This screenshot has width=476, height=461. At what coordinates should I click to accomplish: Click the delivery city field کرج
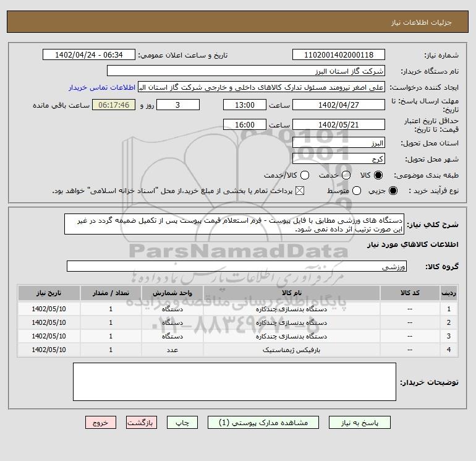339,158
